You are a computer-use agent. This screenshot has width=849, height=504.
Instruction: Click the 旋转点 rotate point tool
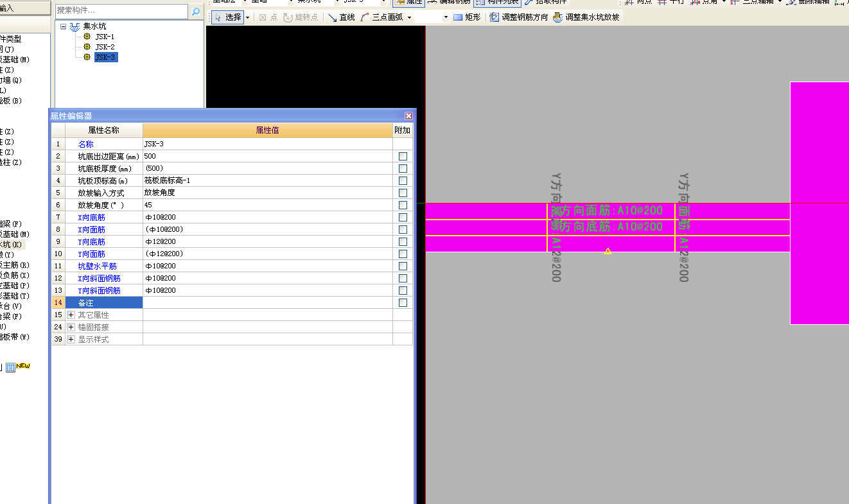301,17
